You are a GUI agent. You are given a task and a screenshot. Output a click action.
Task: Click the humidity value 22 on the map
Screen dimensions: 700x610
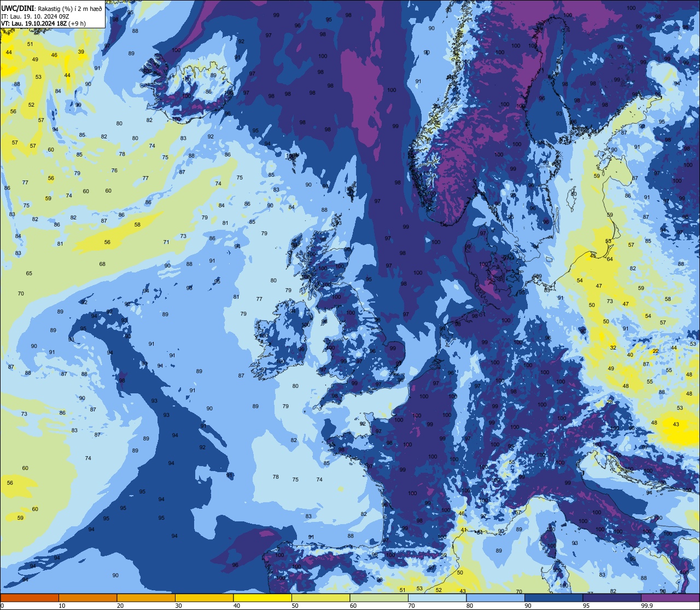tap(655, 351)
